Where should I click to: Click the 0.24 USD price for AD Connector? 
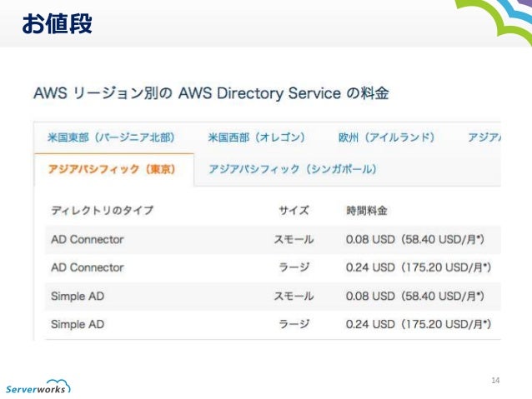(x=419, y=267)
